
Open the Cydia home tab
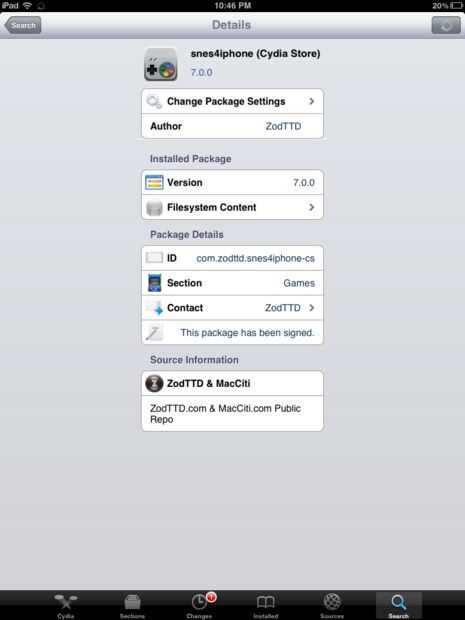point(66,605)
